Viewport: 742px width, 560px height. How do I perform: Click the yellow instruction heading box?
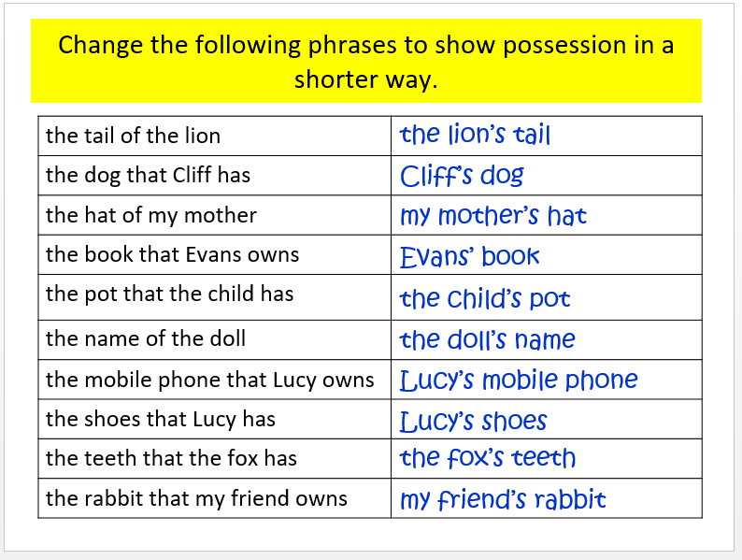(366, 62)
